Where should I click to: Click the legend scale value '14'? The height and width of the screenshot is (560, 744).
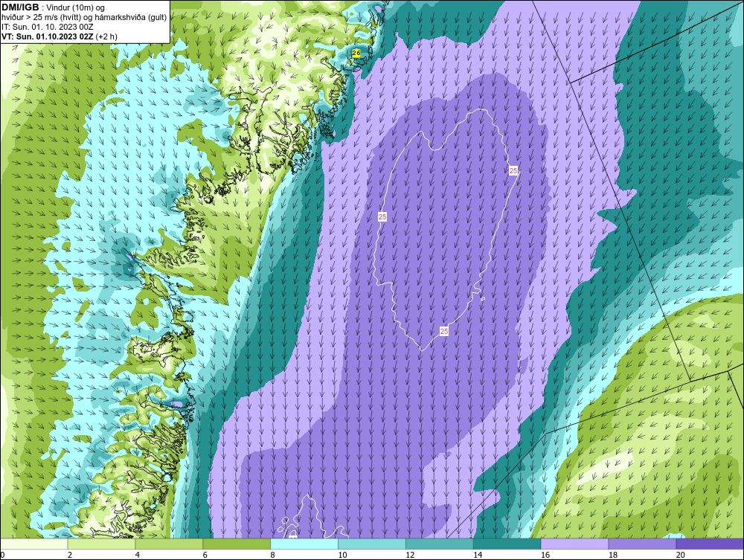(x=478, y=555)
